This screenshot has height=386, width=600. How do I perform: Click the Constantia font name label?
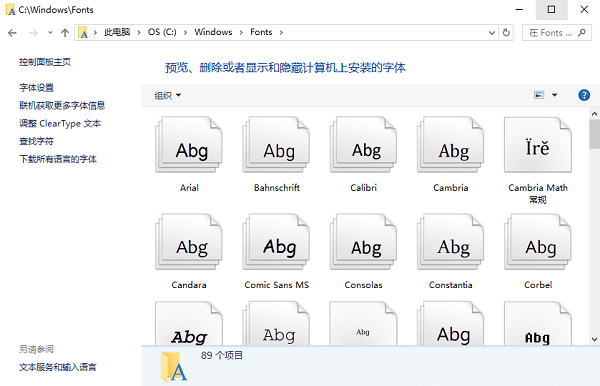451,285
